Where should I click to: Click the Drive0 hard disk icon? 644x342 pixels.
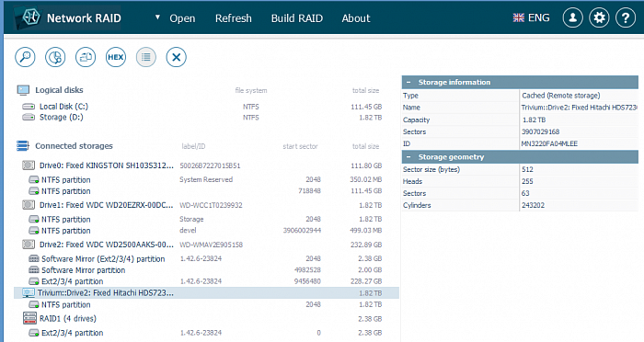(x=29, y=165)
